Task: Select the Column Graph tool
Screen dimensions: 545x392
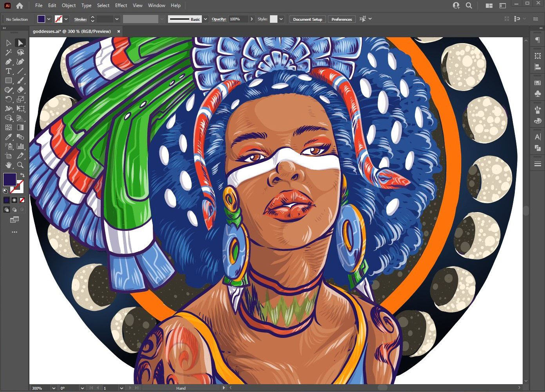Action: point(20,146)
